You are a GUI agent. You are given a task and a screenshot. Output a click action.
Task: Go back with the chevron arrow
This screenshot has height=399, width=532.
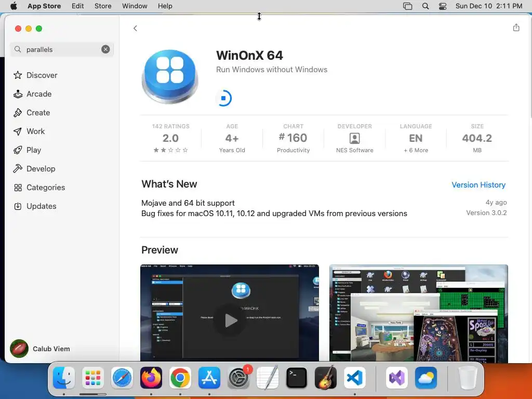136,28
